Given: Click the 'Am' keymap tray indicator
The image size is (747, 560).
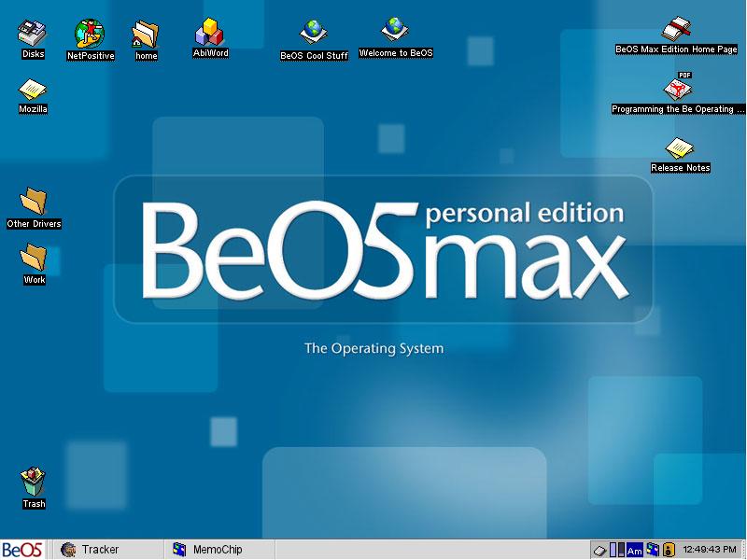Looking at the screenshot, I should click(635, 551).
